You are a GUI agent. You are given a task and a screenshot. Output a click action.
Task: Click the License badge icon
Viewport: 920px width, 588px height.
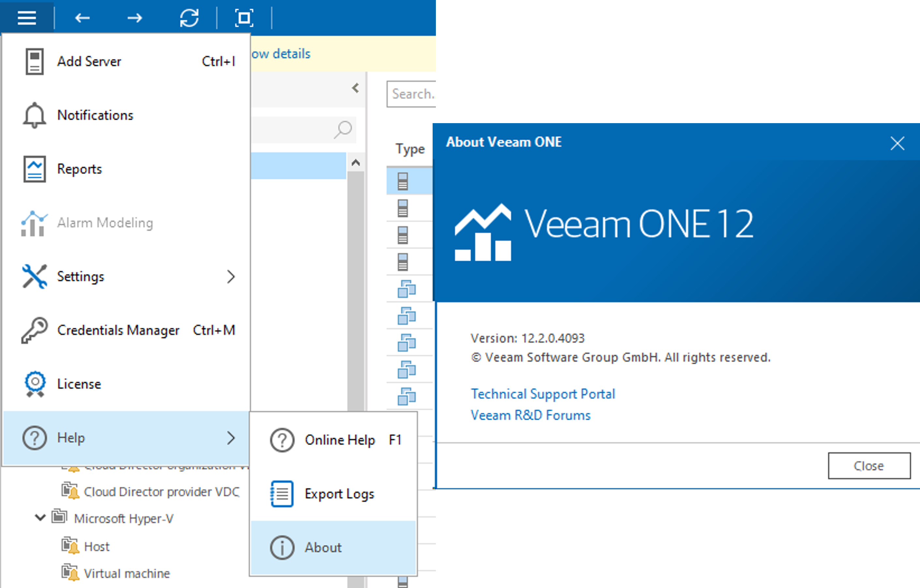(x=35, y=384)
